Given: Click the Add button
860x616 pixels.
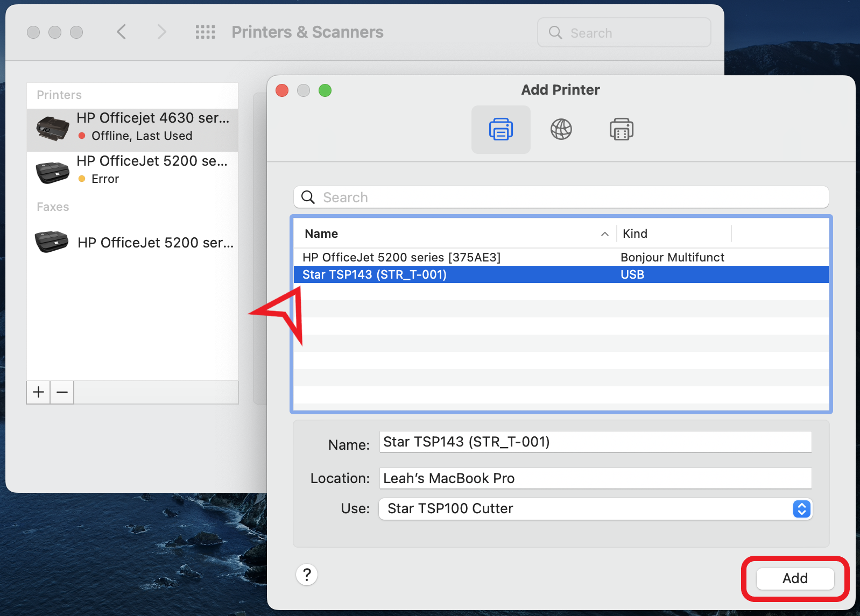Looking at the screenshot, I should [795, 578].
